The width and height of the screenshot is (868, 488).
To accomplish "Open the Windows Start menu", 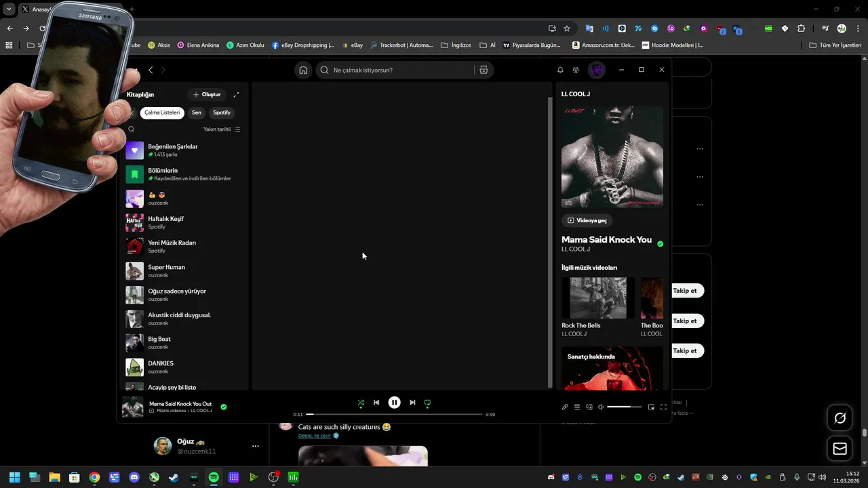I will 14,477.
